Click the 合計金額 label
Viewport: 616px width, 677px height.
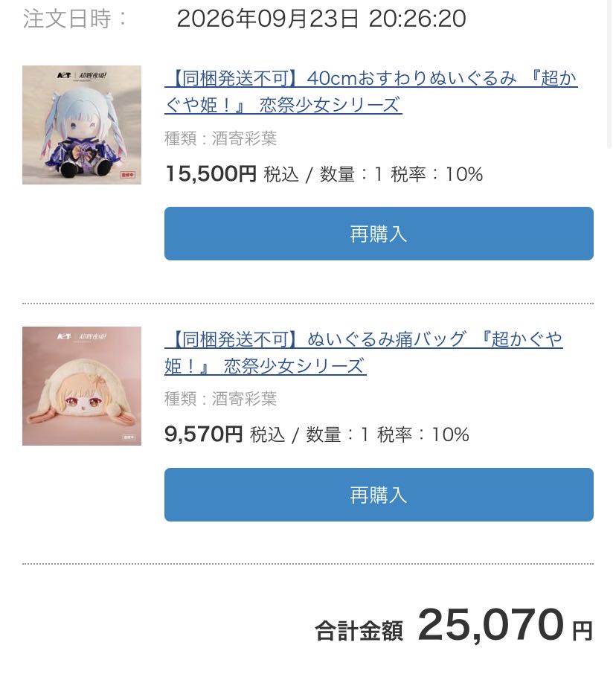[359, 630]
